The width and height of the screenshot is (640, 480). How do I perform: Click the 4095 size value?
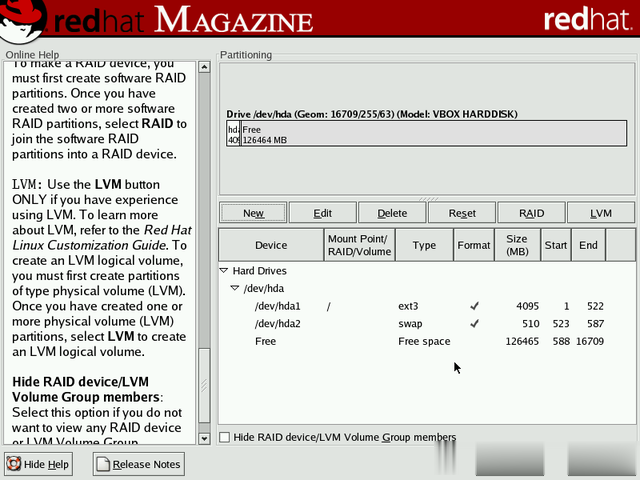click(527, 306)
